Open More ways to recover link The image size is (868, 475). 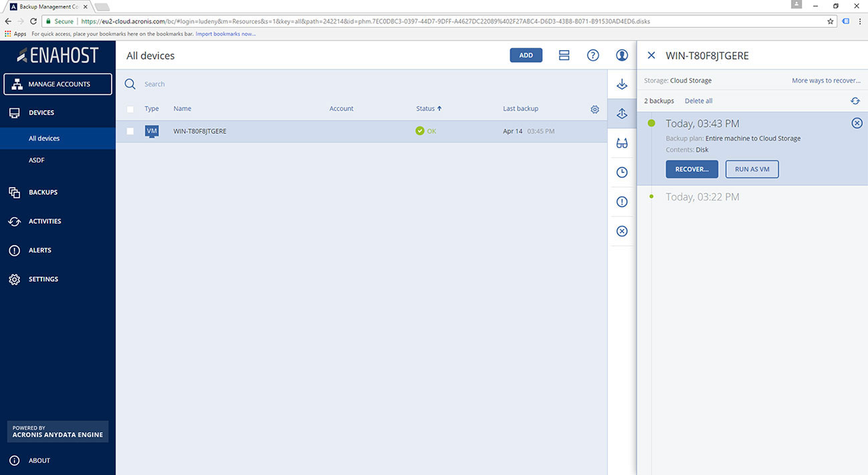tap(826, 81)
